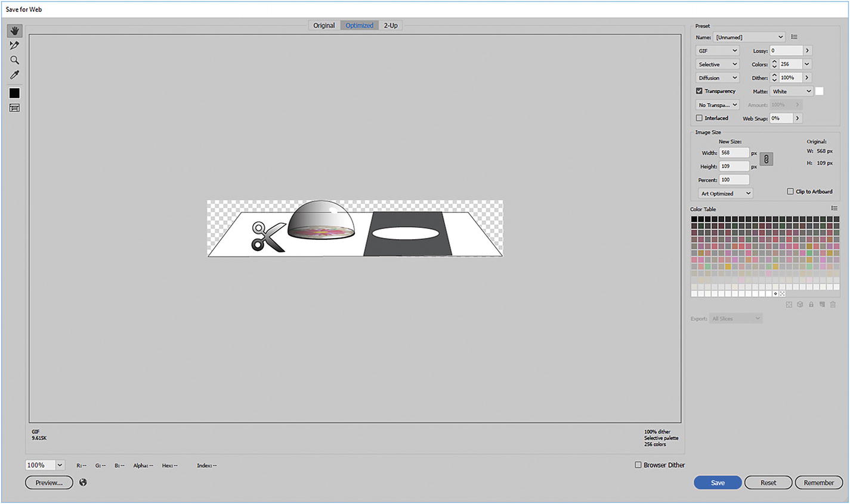Switch to the Original tab

point(323,25)
